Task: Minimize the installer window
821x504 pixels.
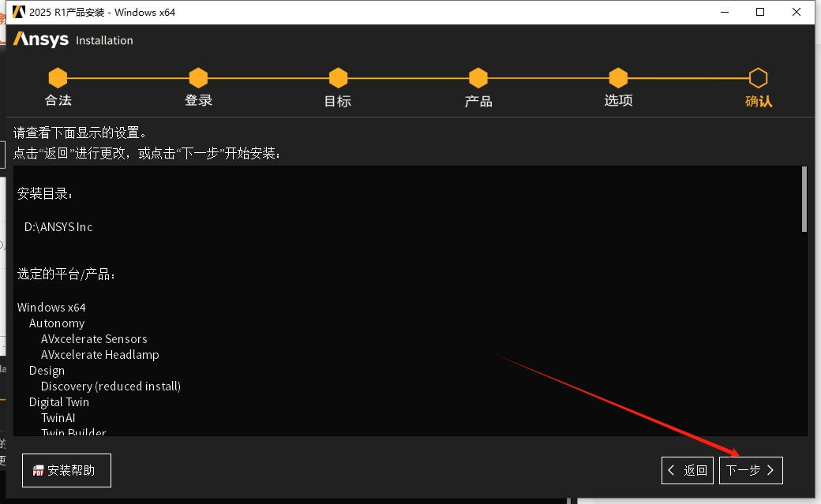Action: pyautogui.click(x=725, y=12)
